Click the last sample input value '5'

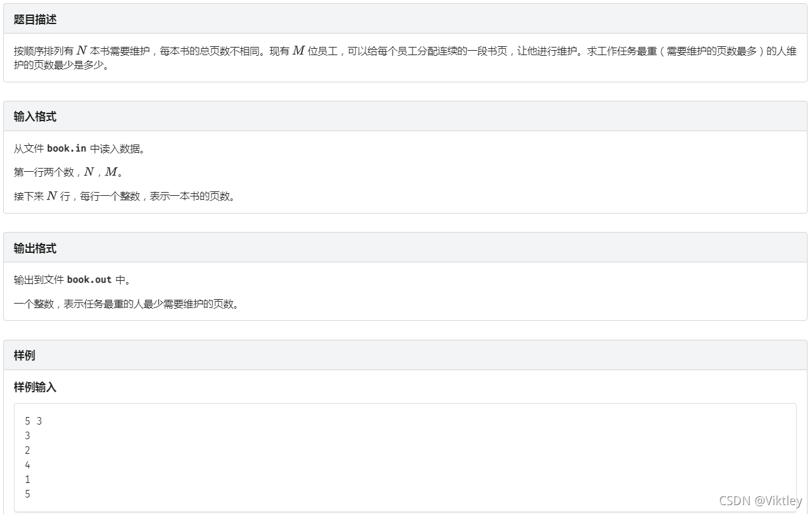point(27,494)
